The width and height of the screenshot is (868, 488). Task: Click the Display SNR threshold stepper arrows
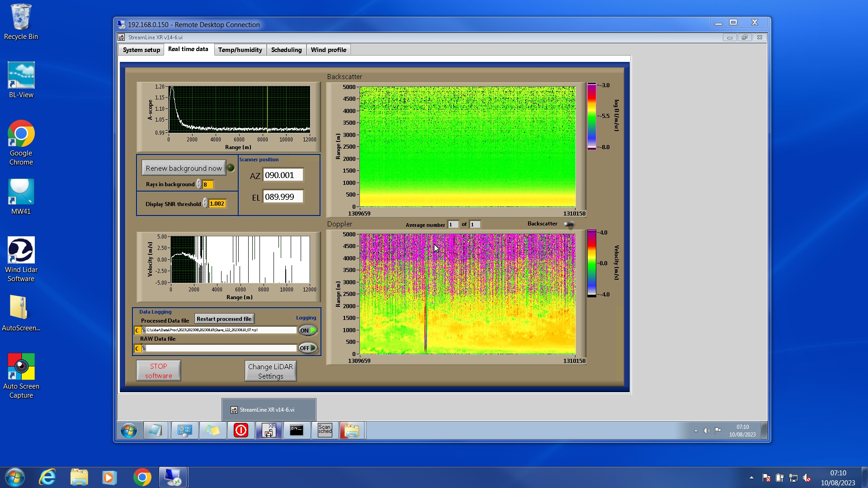pos(205,204)
